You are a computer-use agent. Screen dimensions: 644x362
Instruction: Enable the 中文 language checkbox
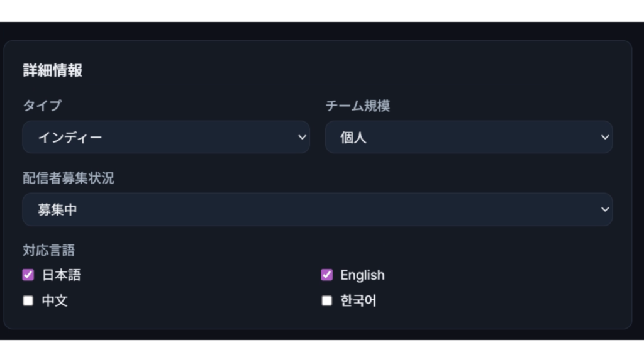[x=28, y=300]
